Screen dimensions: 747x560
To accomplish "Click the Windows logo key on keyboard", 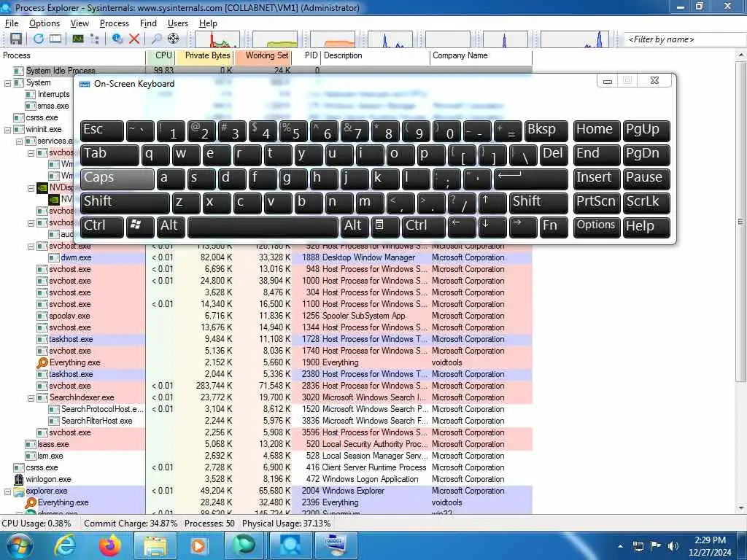I will pos(140,227).
